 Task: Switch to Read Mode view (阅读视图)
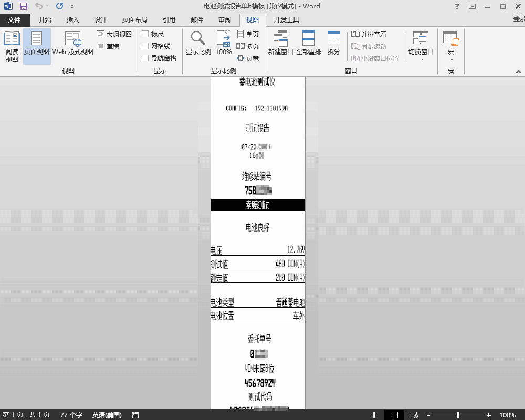(12, 45)
